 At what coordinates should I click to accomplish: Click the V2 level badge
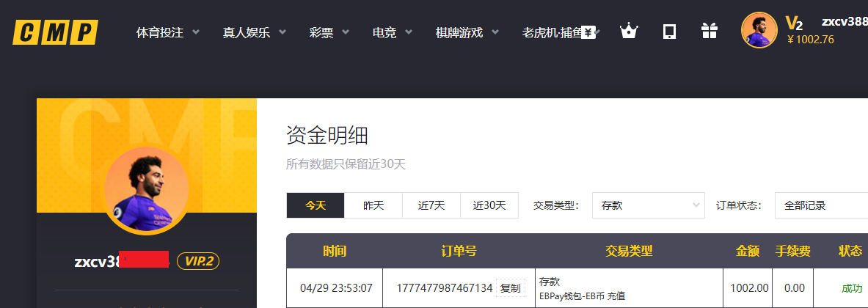pyautogui.click(x=794, y=23)
